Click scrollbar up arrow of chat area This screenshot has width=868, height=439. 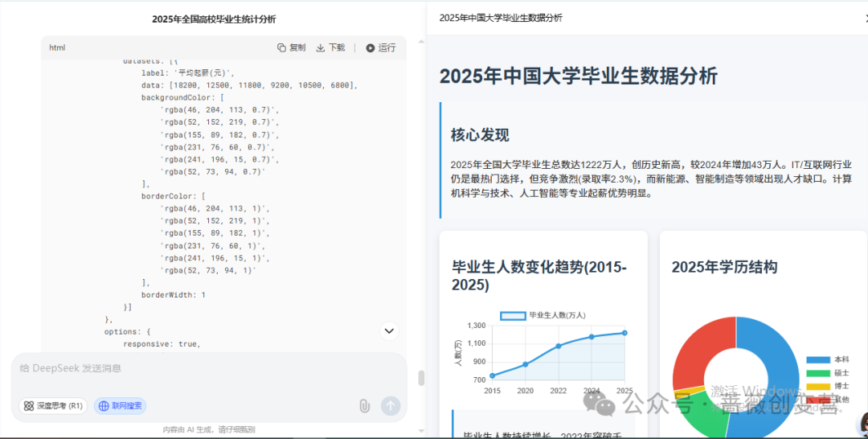coord(421,42)
